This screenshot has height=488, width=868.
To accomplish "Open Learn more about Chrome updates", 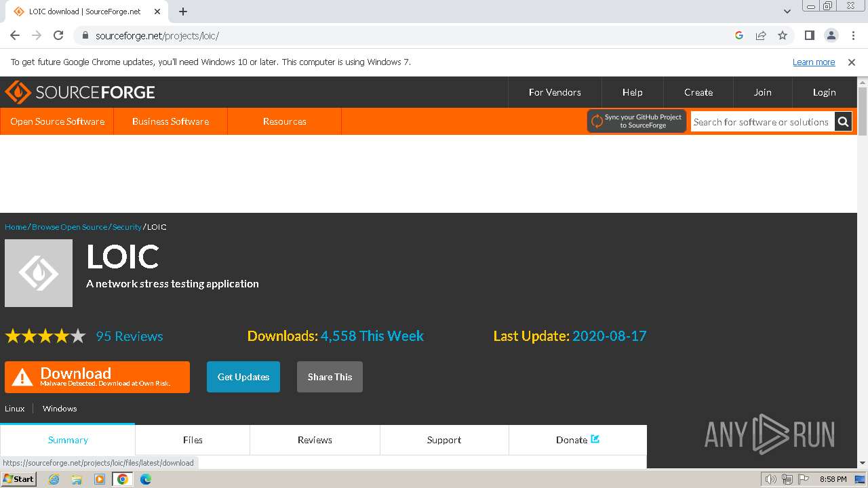I will click(814, 62).
